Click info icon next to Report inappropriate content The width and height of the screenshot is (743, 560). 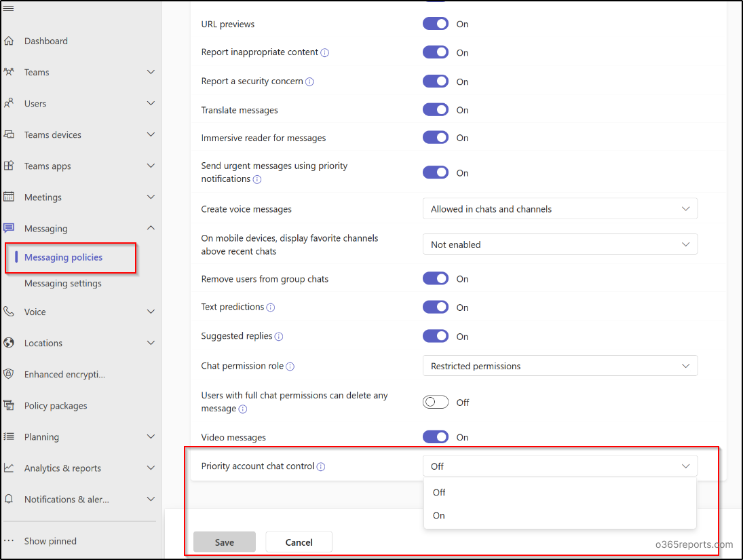[x=324, y=53]
